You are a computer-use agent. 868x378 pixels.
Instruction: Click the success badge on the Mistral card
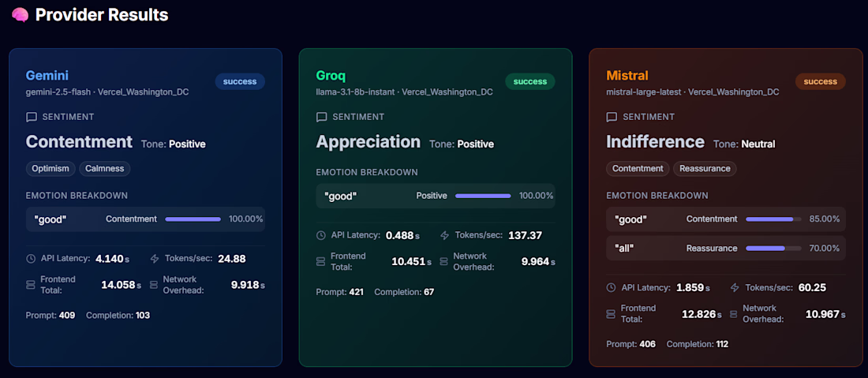(x=821, y=81)
